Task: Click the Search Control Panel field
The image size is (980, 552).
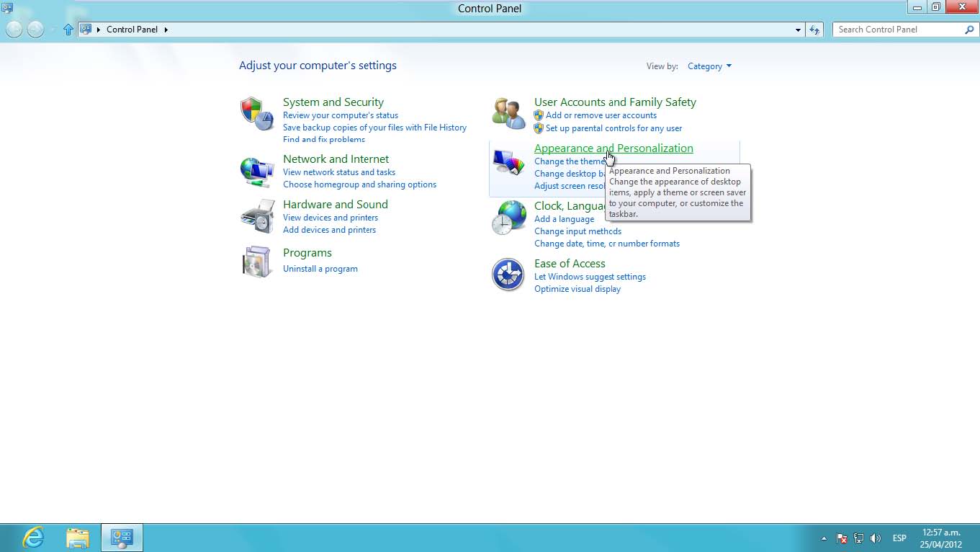Action: pos(899,30)
